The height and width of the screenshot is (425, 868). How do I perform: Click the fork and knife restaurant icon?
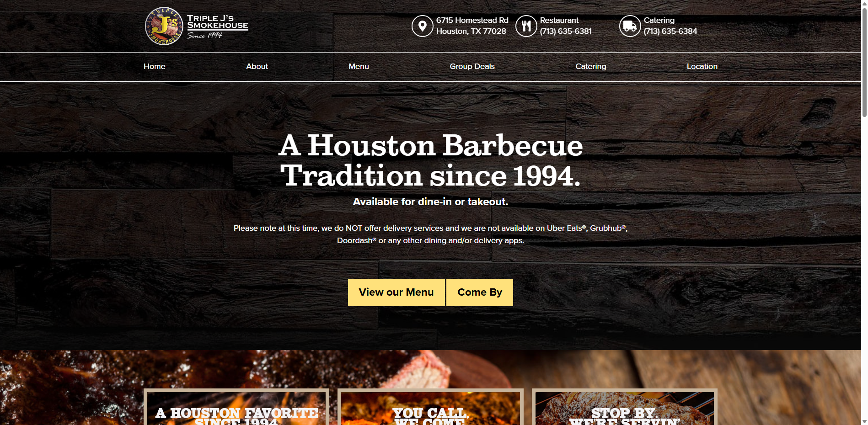point(526,26)
